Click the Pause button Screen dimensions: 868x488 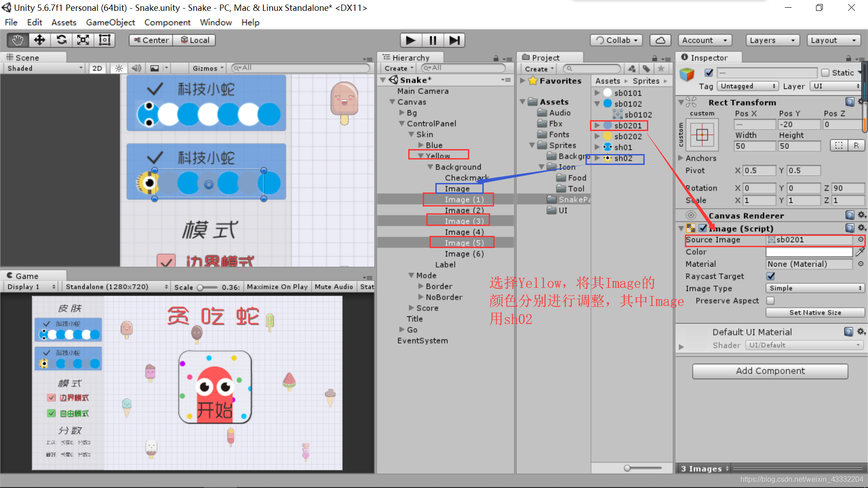click(x=433, y=40)
